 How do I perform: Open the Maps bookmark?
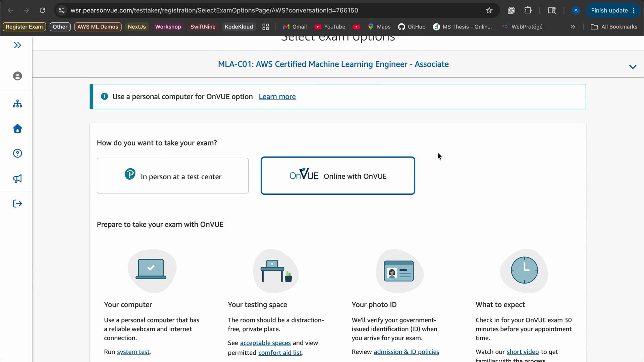pos(379,27)
